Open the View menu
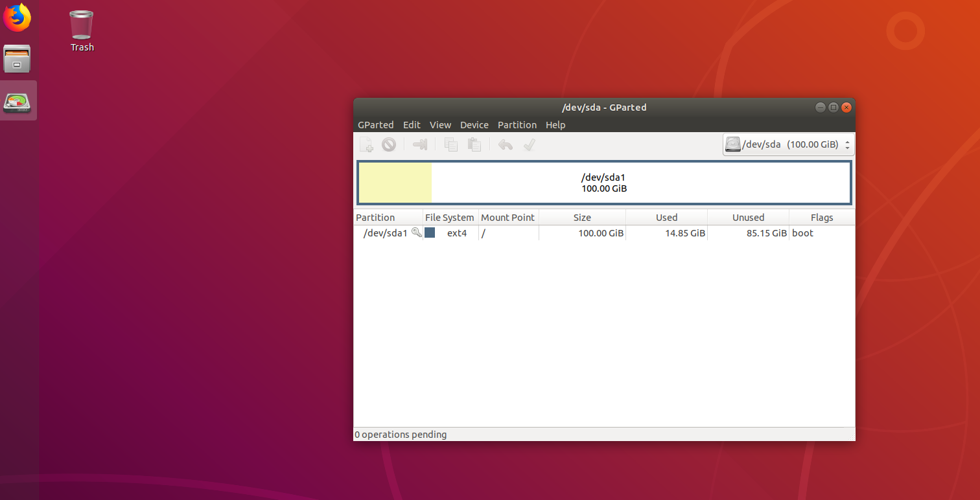980x500 pixels. click(440, 125)
